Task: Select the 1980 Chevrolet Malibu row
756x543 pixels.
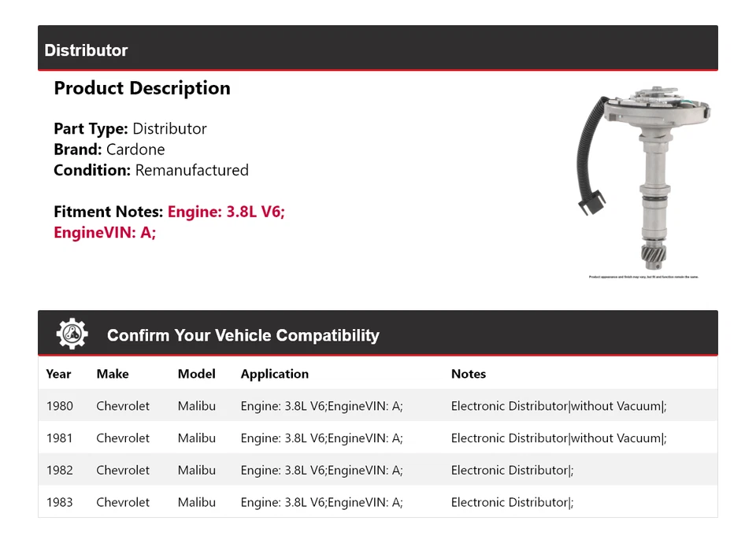Action: [315, 406]
